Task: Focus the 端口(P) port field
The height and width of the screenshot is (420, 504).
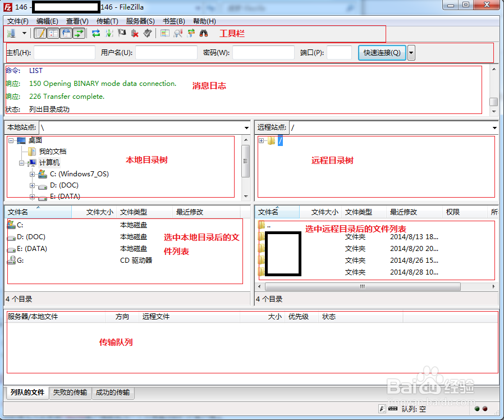Action: (339, 52)
